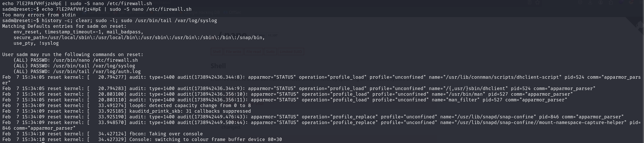The image size is (644, 143).
Task: Click the GitHub Star button beside nano
Action: tap(259, 35)
